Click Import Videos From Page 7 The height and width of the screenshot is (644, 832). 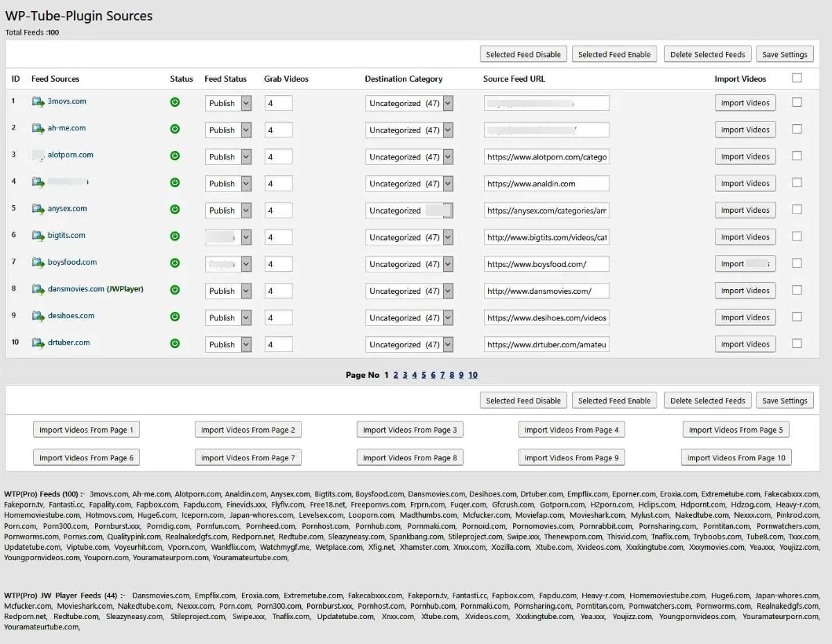[248, 458]
